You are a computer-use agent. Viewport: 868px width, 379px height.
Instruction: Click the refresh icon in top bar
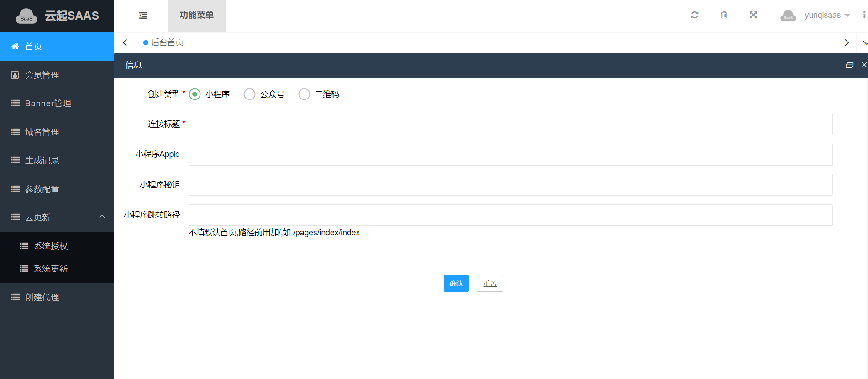point(694,15)
